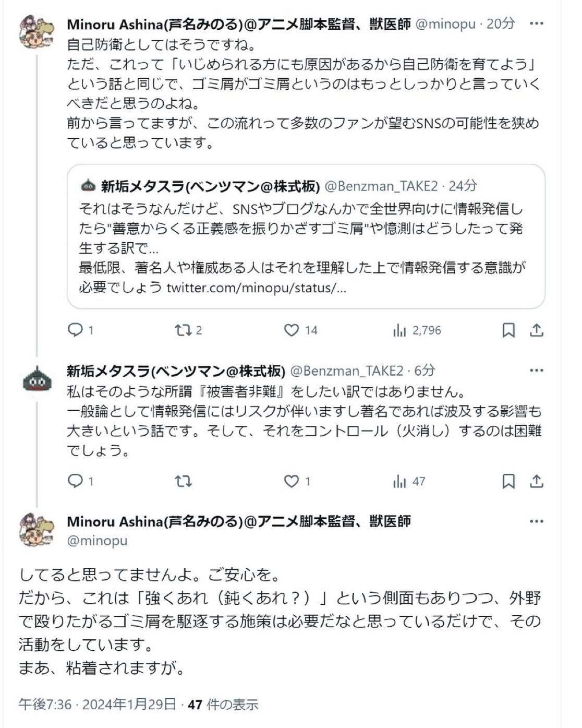Open Minoru Ashina's avatar on first tweet

[x=37, y=31]
